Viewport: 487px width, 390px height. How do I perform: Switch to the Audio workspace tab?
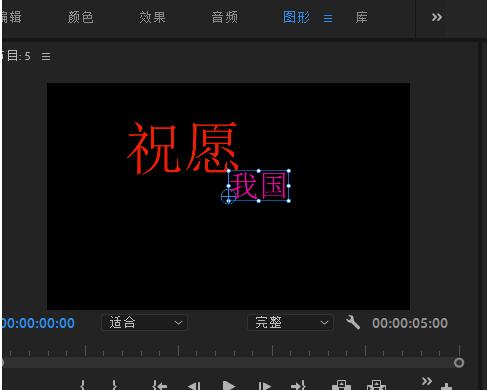pos(225,17)
